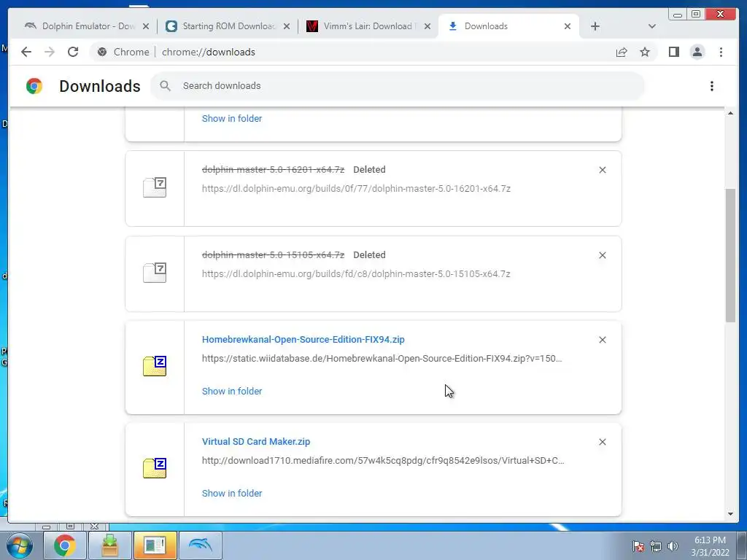
Task: Open the Chrome side panel icon
Action: click(673, 52)
